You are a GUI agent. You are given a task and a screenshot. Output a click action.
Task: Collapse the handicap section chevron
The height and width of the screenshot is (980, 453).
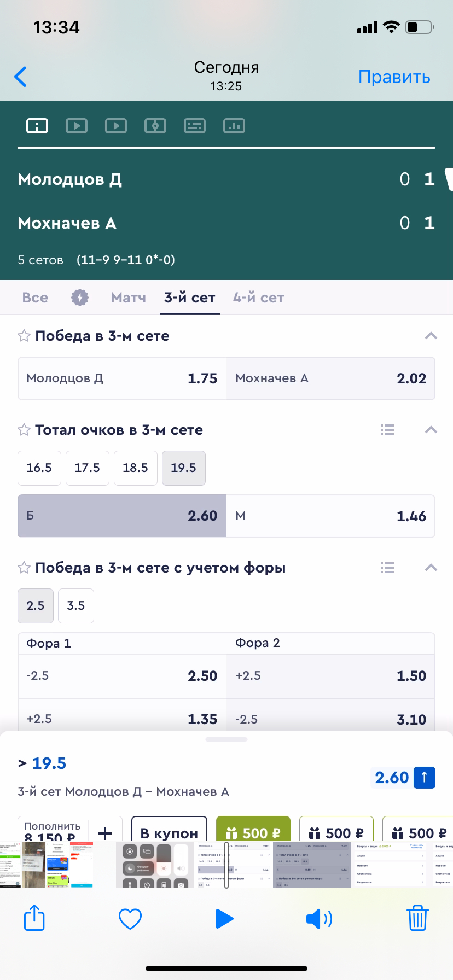click(x=431, y=568)
